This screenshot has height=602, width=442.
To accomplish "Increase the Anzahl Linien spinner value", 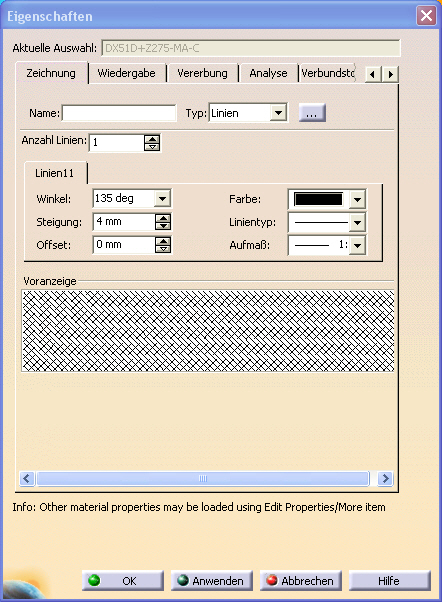I will coord(152,139).
